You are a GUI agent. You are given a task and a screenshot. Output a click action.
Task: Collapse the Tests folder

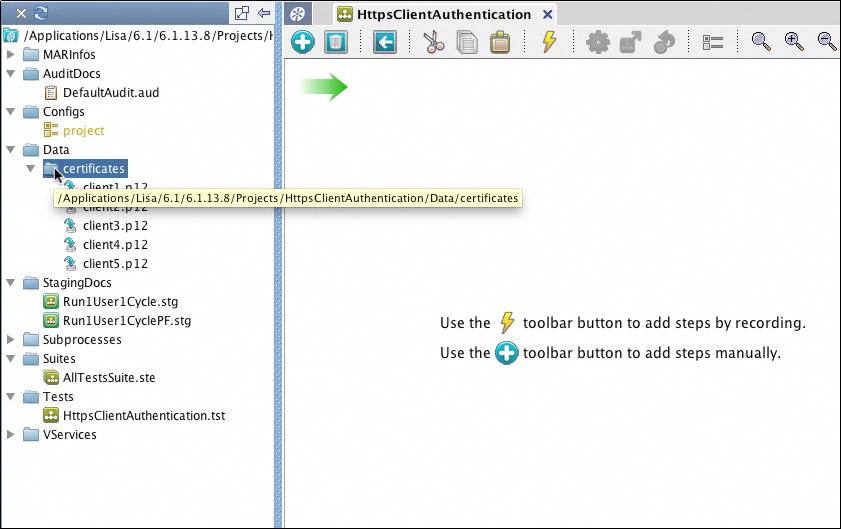click(x=10, y=396)
